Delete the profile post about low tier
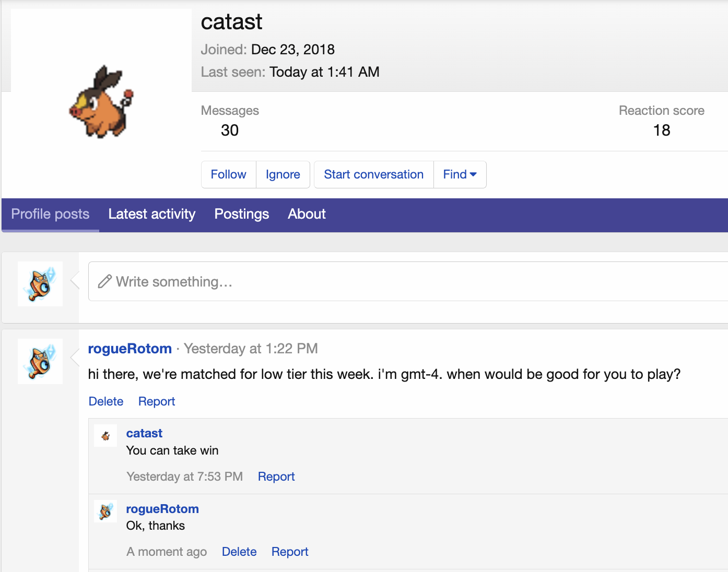Viewport: 728px width, 572px height. (106, 401)
